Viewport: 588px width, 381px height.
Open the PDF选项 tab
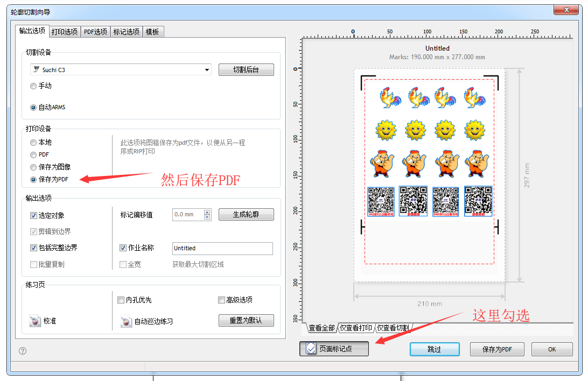tap(95, 32)
